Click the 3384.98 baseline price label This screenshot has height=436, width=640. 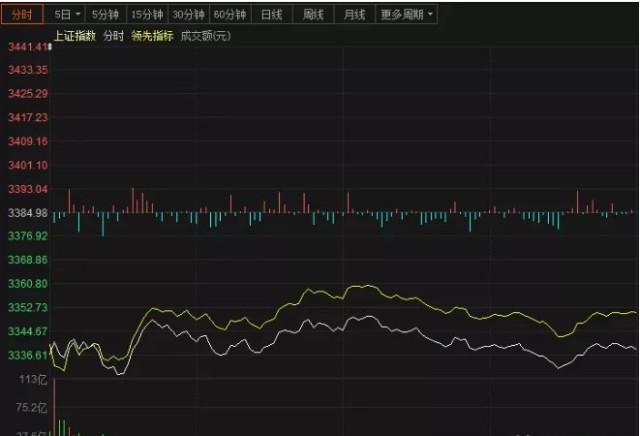(27, 213)
